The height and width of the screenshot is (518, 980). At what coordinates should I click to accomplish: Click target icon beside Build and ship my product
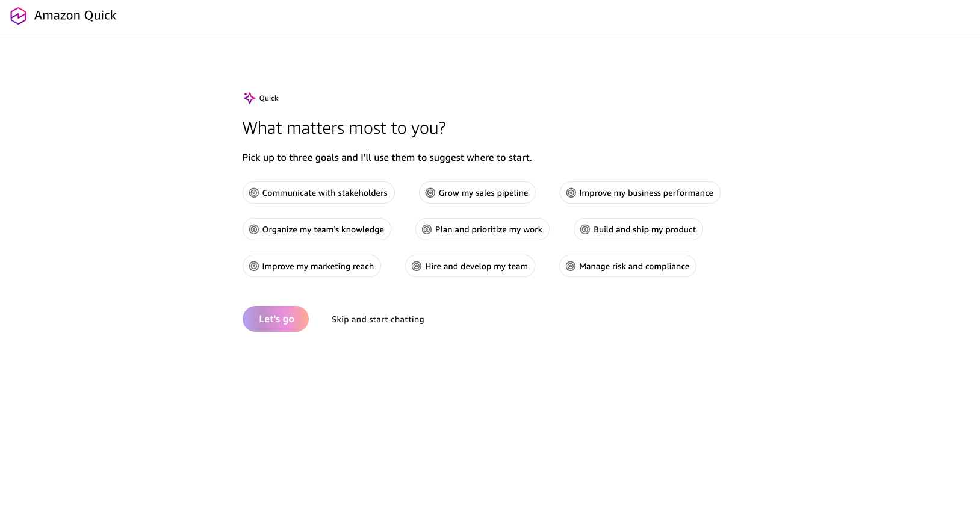tap(585, 229)
